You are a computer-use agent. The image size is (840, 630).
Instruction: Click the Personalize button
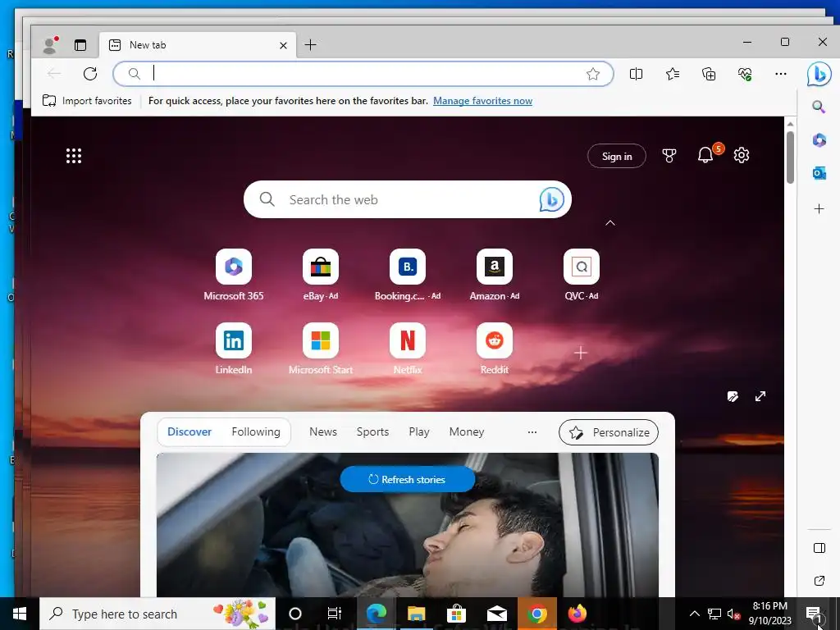[x=609, y=432]
